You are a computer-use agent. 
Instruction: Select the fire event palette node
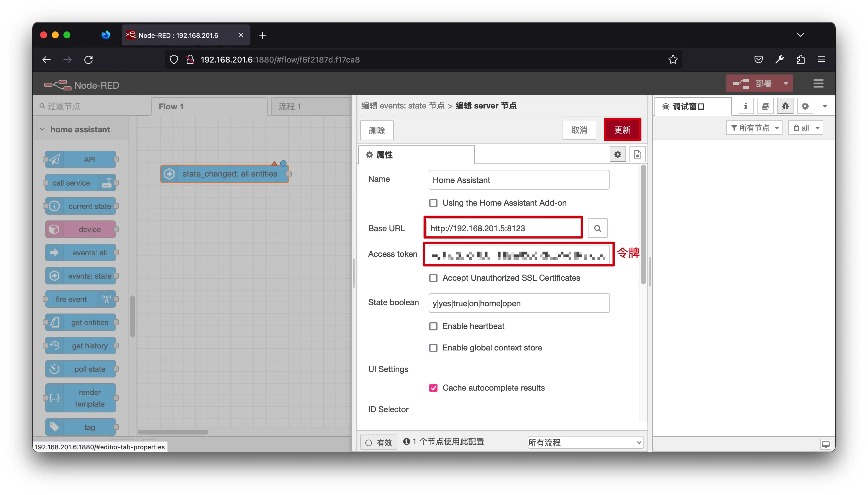81,299
